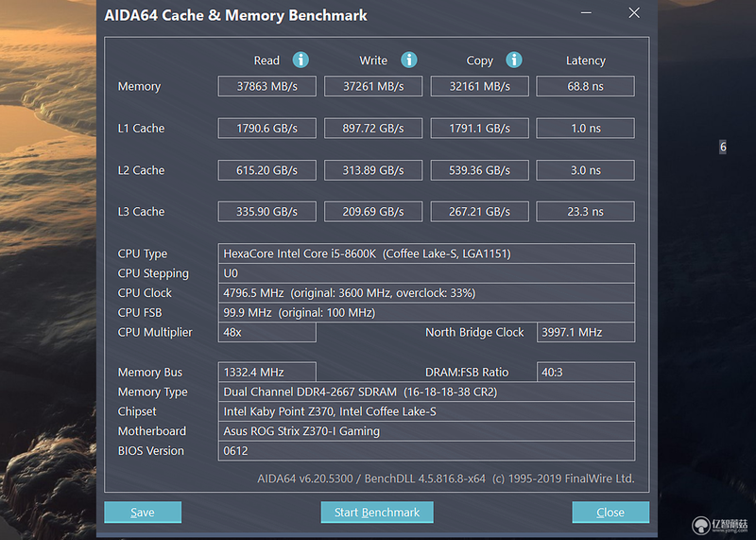Select L2 Cache read 615.20 GB/s

point(267,170)
